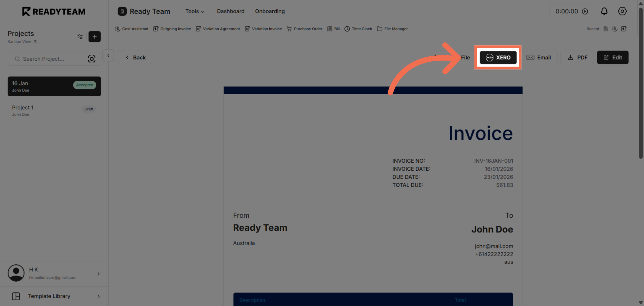Image resolution: width=644 pixels, height=306 pixels.
Task: Open the Time Clock tool
Action: point(358,29)
